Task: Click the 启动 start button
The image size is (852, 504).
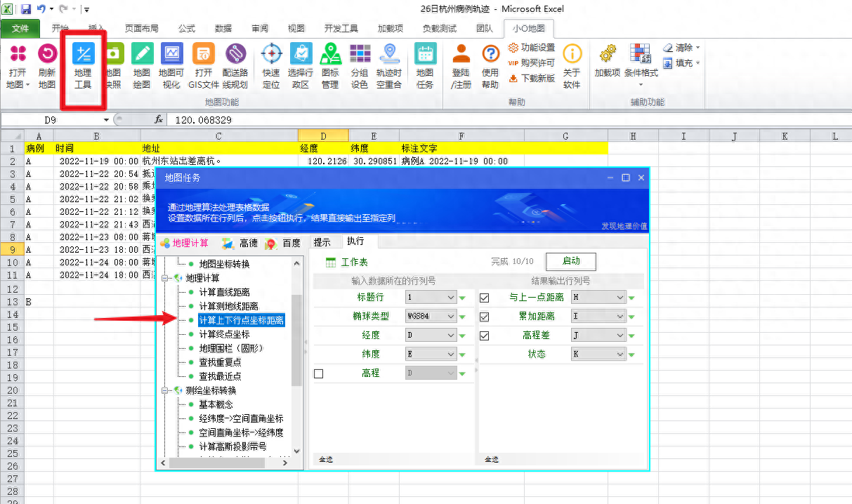Action: click(570, 261)
